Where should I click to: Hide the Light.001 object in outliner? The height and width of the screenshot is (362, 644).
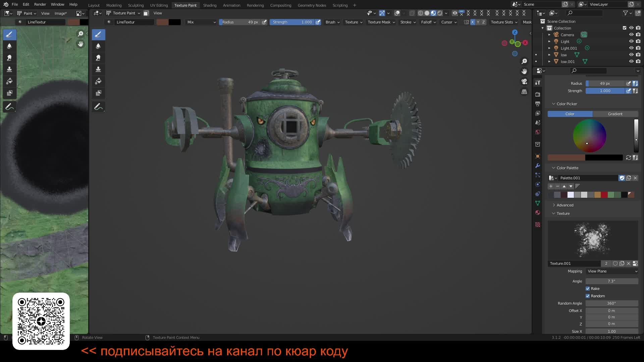(x=631, y=48)
